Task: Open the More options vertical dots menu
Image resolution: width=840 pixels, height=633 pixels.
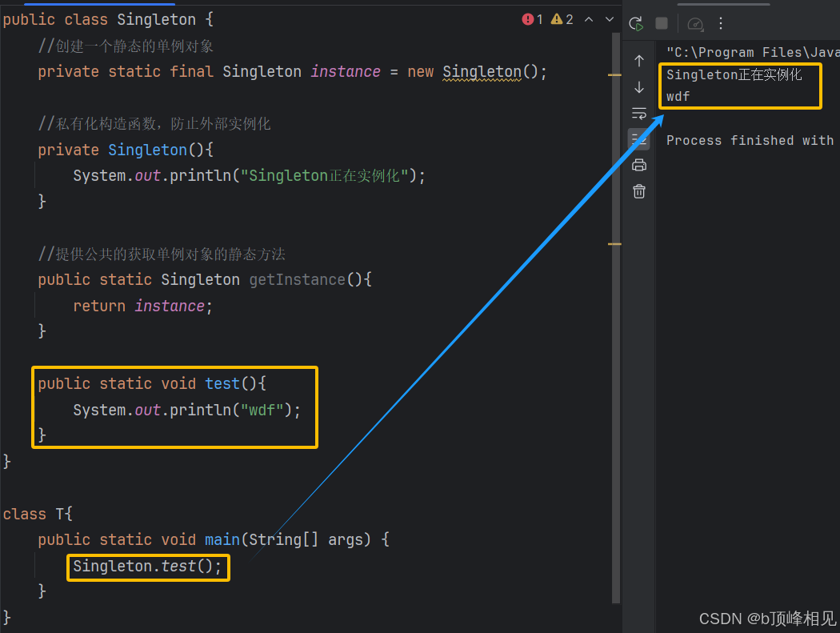Action: click(x=721, y=23)
